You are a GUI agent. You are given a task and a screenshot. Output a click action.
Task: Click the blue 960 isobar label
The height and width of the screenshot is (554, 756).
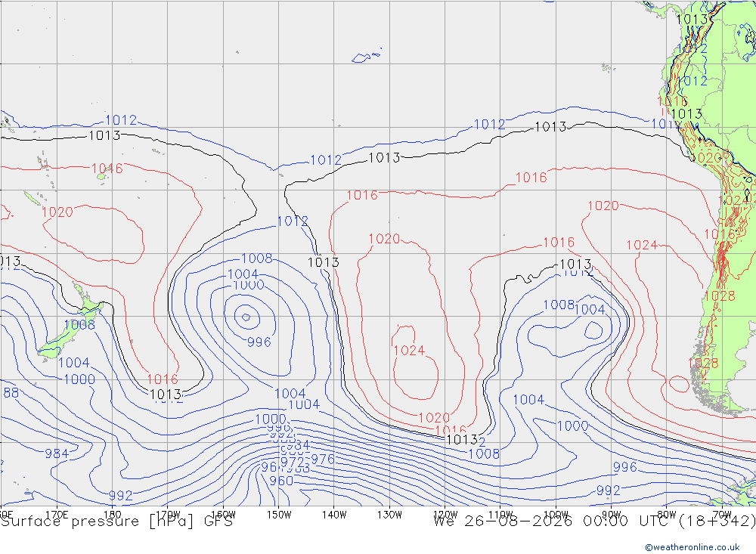point(281,481)
